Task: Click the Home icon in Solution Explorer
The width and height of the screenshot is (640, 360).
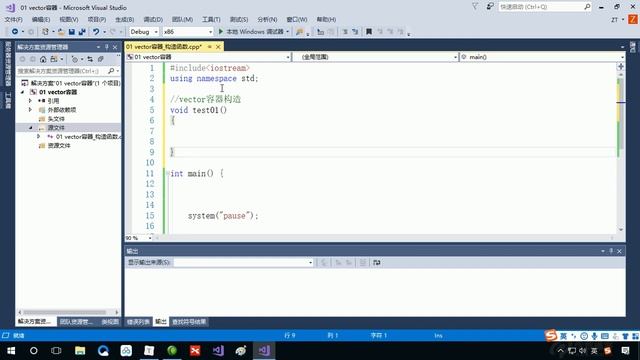Action: (43, 59)
